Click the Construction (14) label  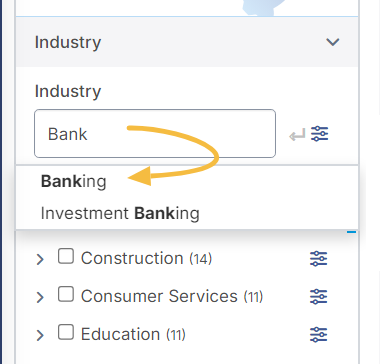click(146, 258)
